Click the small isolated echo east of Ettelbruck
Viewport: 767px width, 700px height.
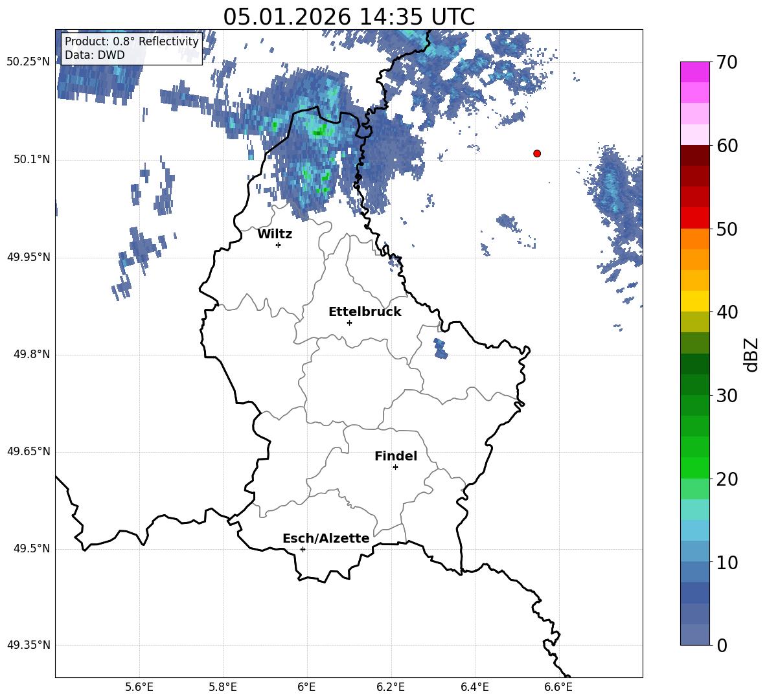point(441,348)
